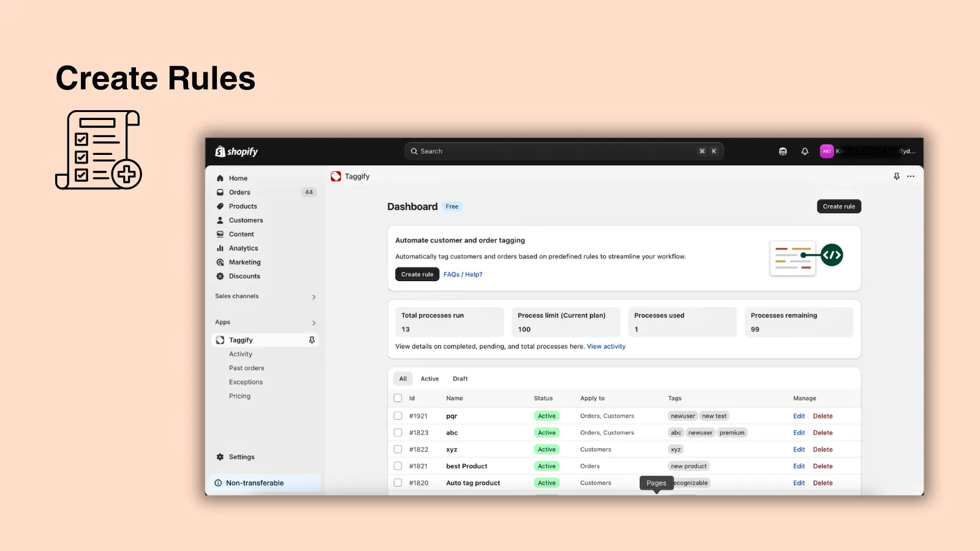The width and height of the screenshot is (980, 551).
Task: Open the FAQs / Help? link
Action: 463,274
